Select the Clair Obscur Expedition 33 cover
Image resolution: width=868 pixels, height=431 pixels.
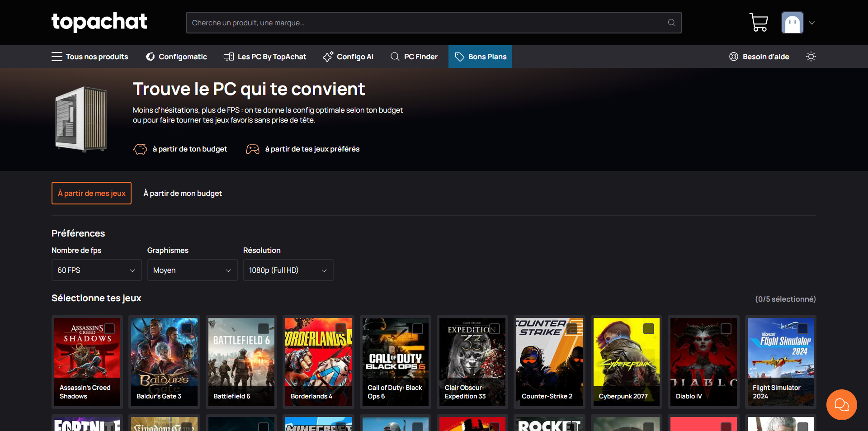pos(472,361)
